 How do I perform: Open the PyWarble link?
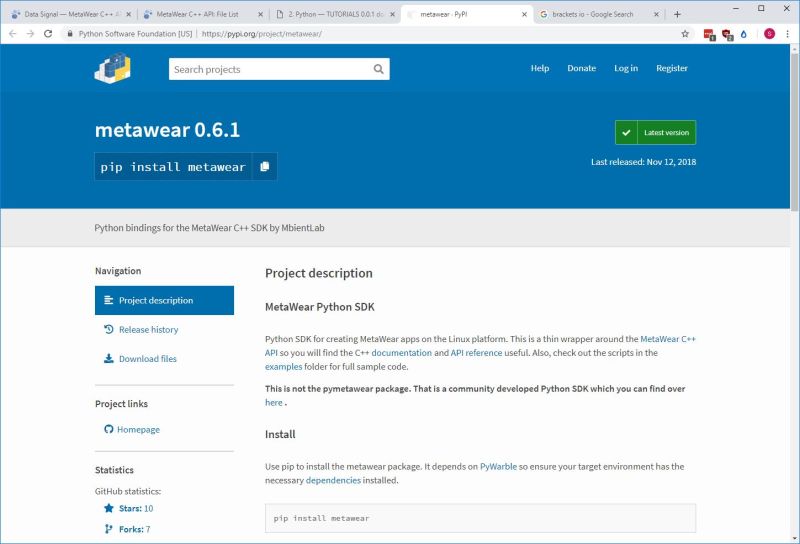pos(498,466)
